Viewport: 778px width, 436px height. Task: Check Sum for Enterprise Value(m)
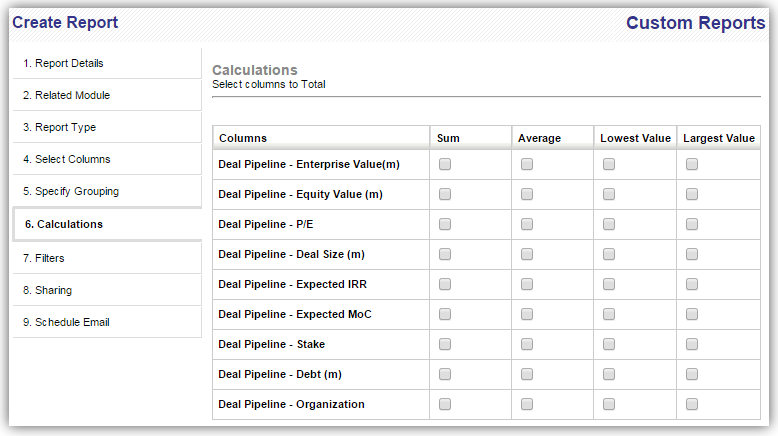tap(445, 164)
